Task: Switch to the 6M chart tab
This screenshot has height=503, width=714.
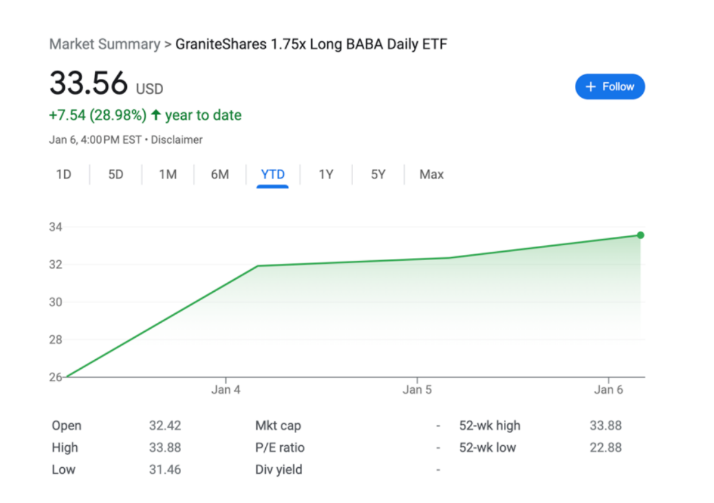Action: pos(220,174)
